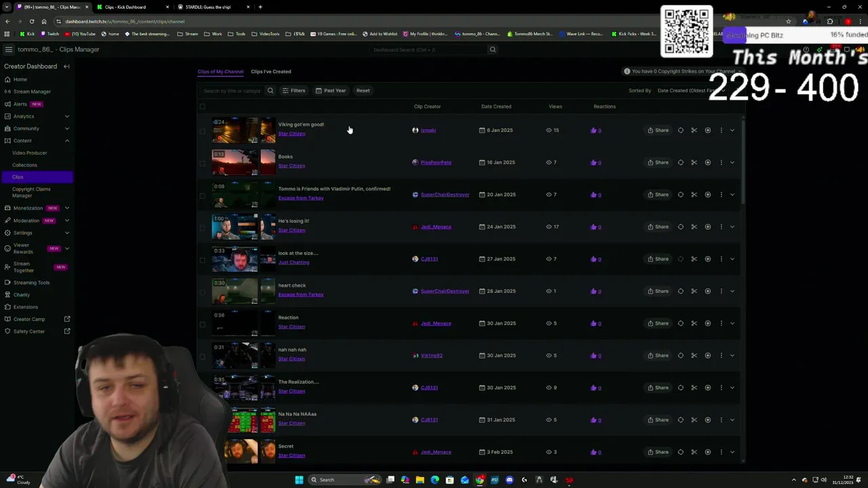Click the target icon for The Realization clip

(x=680, y=388)
